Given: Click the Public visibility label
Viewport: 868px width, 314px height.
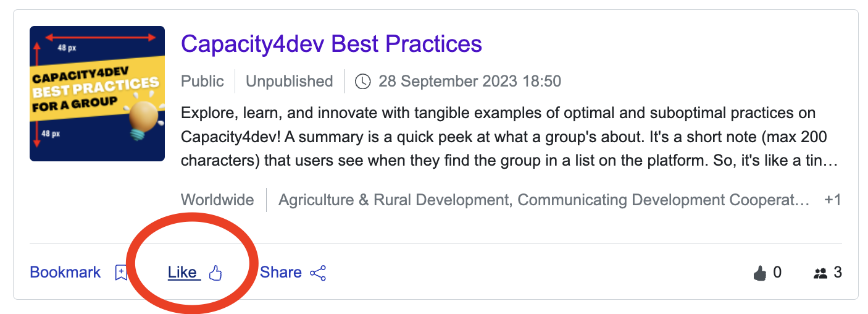Looking at the screenshot, I should click(202, 81).
